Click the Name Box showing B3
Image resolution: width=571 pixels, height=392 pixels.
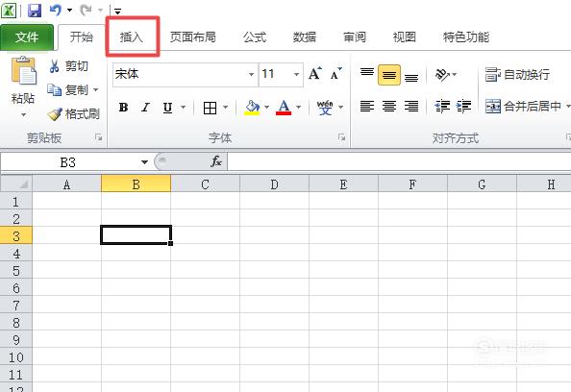pyautogui.click(x=68, y=162)
